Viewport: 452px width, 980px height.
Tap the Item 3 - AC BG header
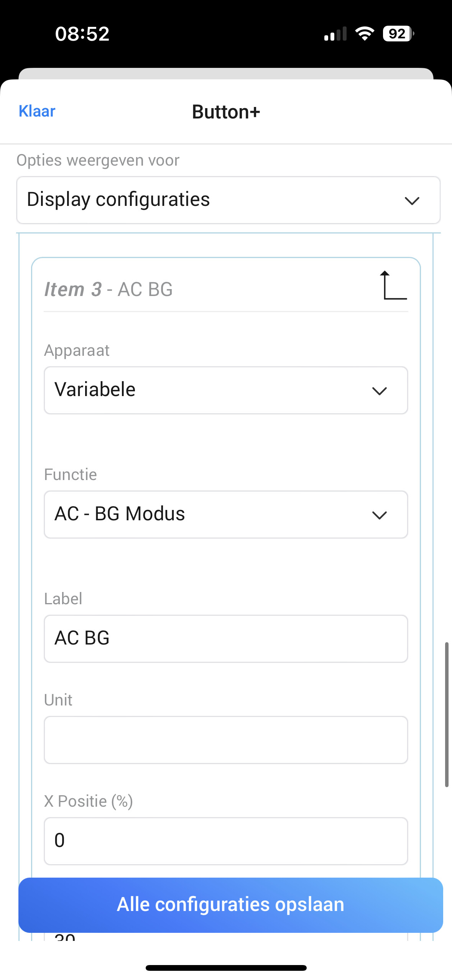108,289
